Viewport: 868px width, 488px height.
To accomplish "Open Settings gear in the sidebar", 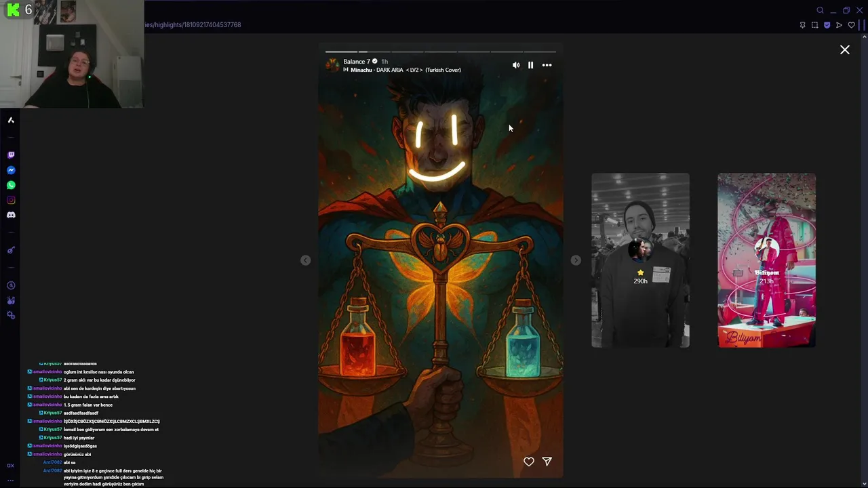I will tap(11, 315).
